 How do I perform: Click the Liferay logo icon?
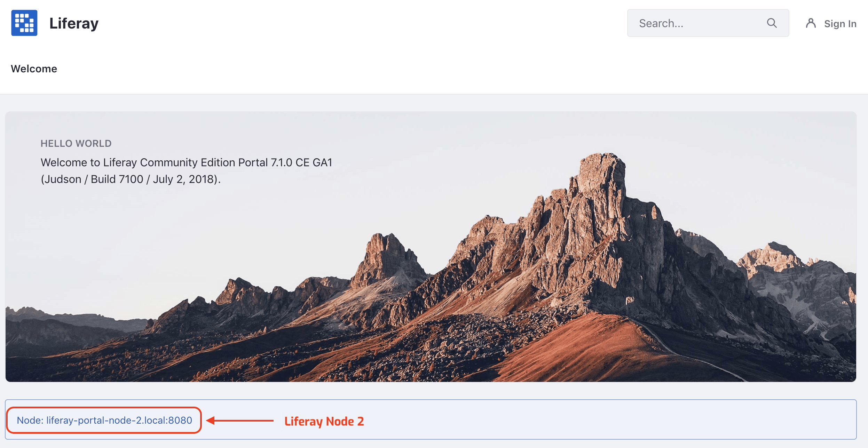(x=24, y=23)
